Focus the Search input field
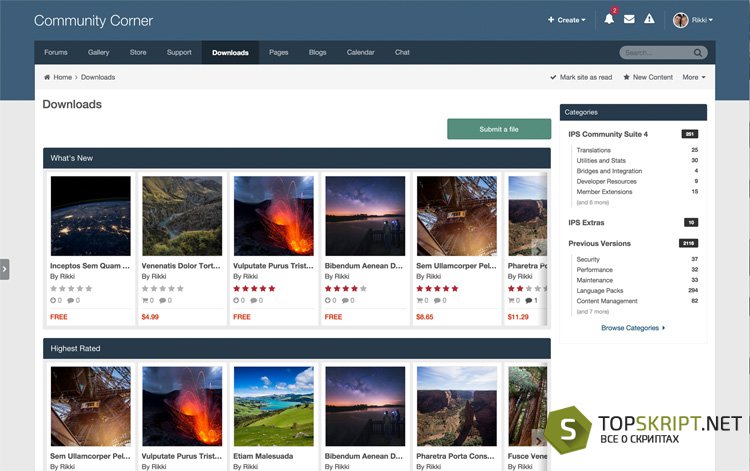 (x=658, y=53)
